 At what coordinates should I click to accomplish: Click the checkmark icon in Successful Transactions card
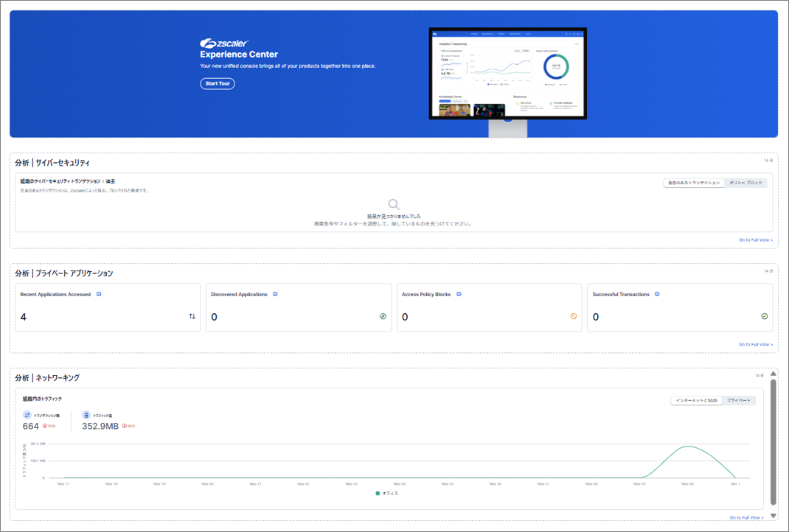tap(764, 316)
